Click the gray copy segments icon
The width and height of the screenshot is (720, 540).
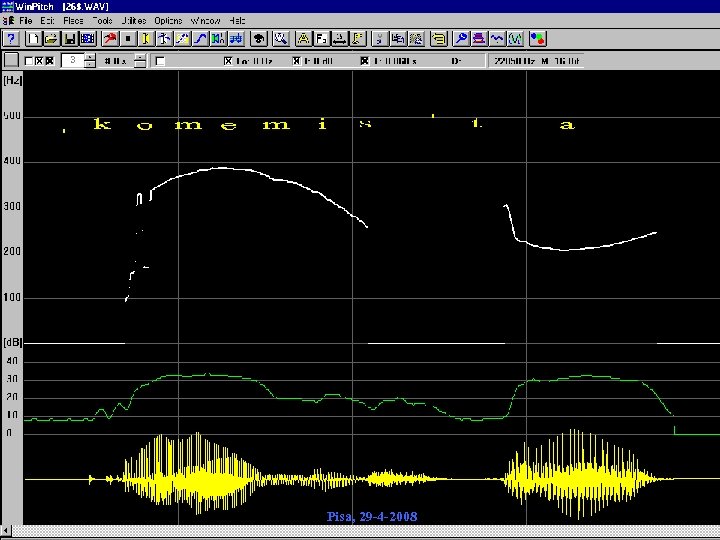[x=398, y=39]
